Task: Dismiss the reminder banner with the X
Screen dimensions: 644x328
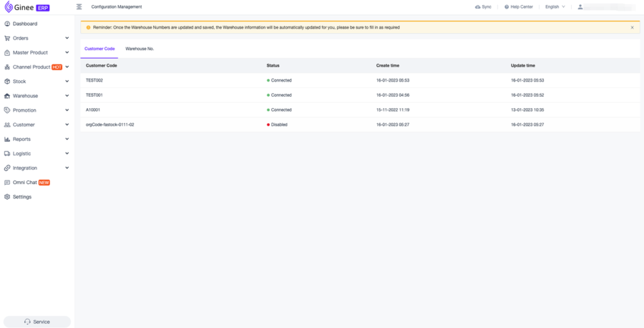Action: [632, 28]
